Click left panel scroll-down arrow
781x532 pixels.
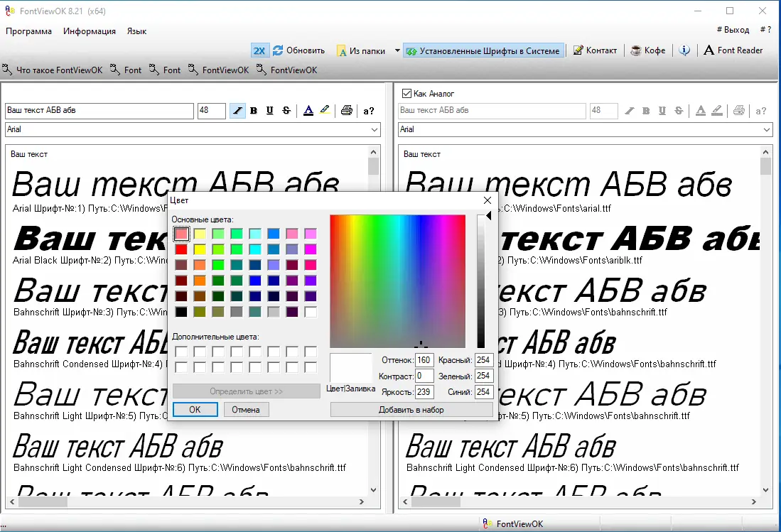374,489
